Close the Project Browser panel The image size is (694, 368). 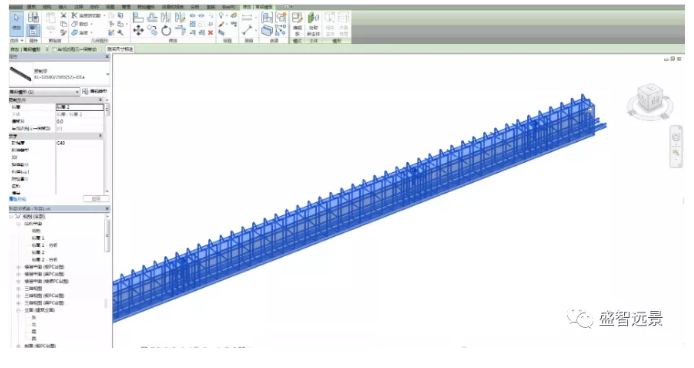(x=107, y=209)
